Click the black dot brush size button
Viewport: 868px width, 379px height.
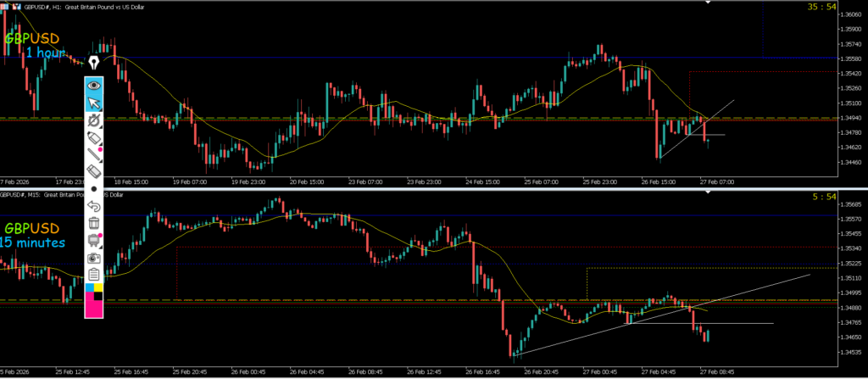[94, 189]
